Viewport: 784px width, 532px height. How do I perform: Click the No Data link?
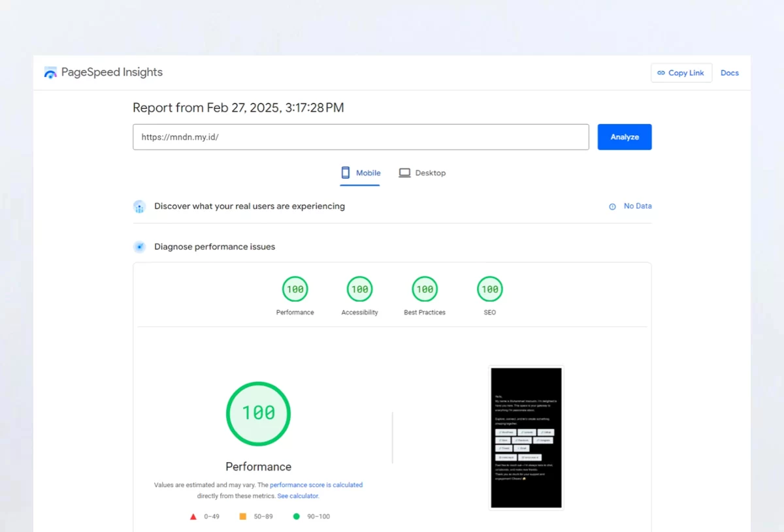click(637, 206)
